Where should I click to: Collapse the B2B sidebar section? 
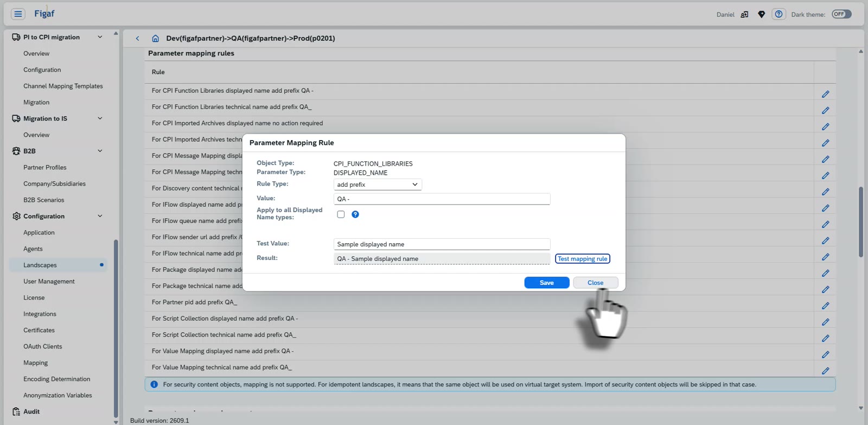tap(100, 151)
